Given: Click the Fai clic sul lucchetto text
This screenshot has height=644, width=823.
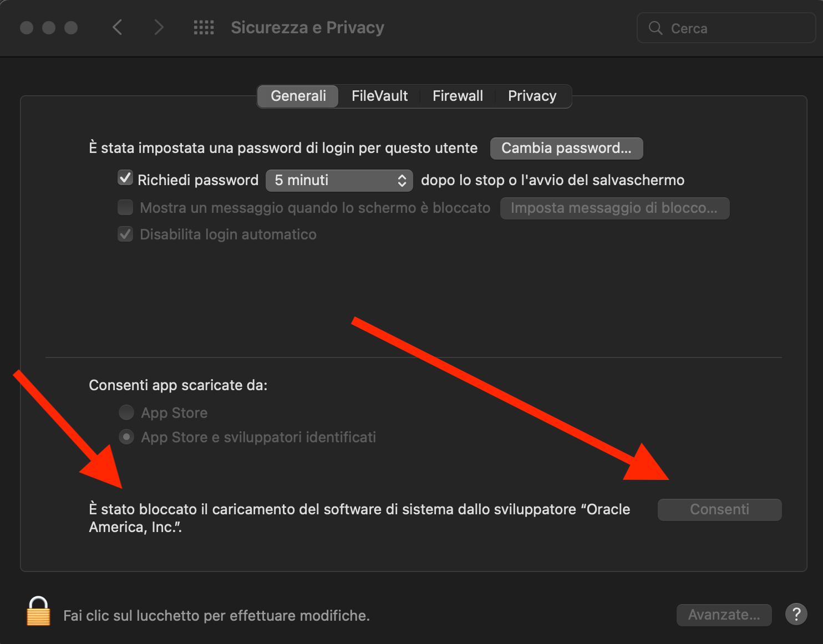Looking at the screenshot, I should coord(216,615).
